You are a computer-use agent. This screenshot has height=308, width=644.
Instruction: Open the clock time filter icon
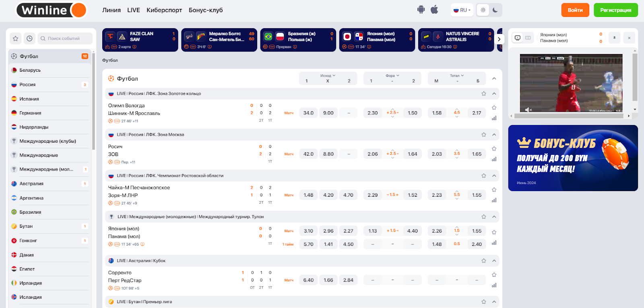(x=29, y=38)
